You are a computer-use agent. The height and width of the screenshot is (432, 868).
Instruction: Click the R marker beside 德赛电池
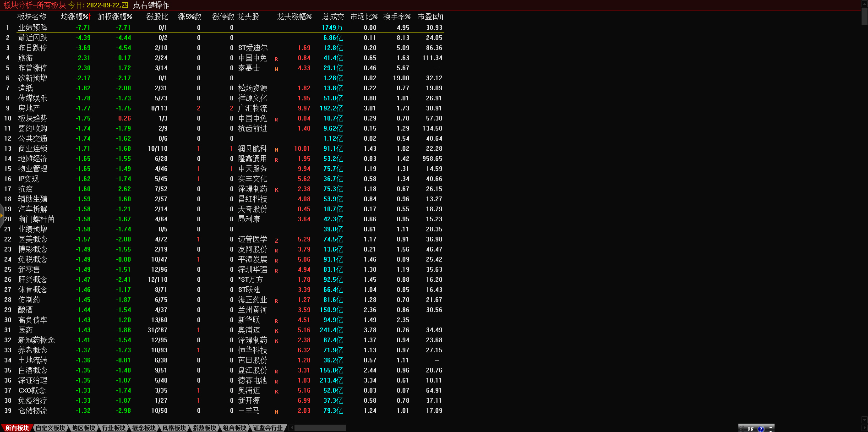(x=276, y=382)
